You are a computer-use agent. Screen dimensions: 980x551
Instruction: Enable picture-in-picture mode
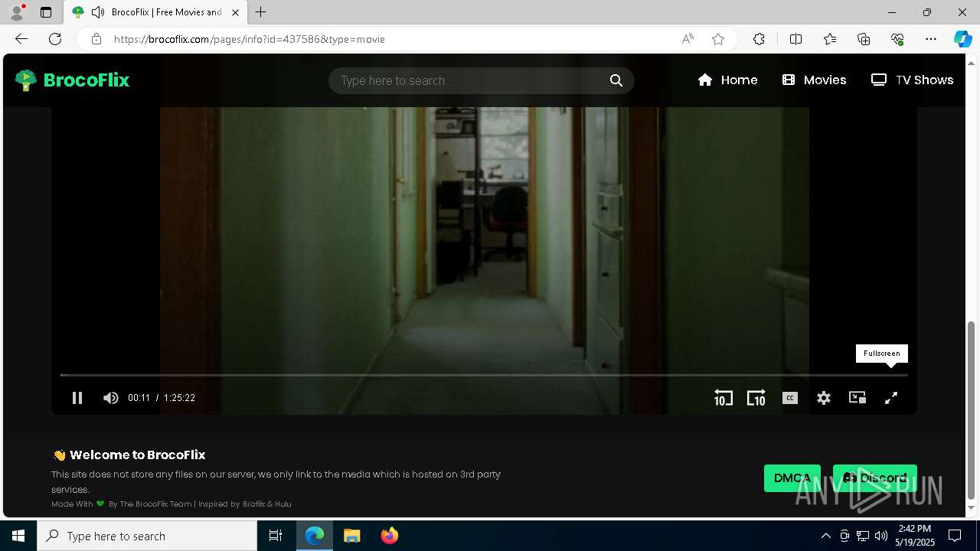pyautogui.click(x=857, y=398)
